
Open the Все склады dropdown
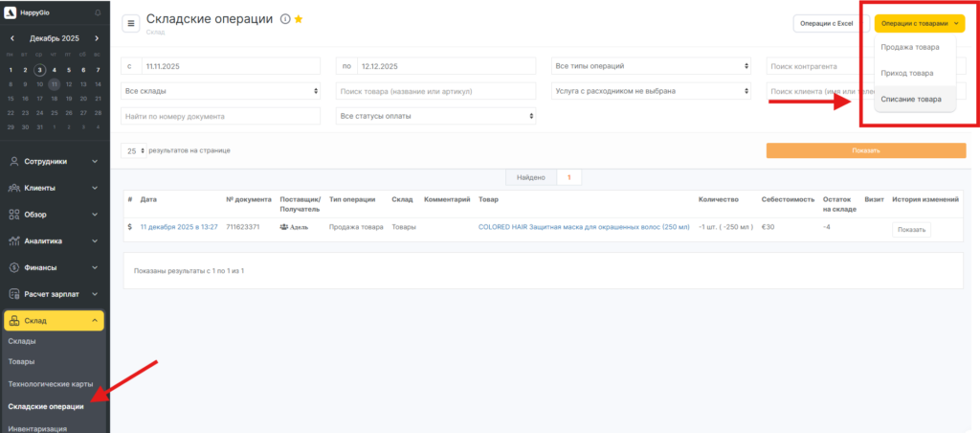pos(221,91)
